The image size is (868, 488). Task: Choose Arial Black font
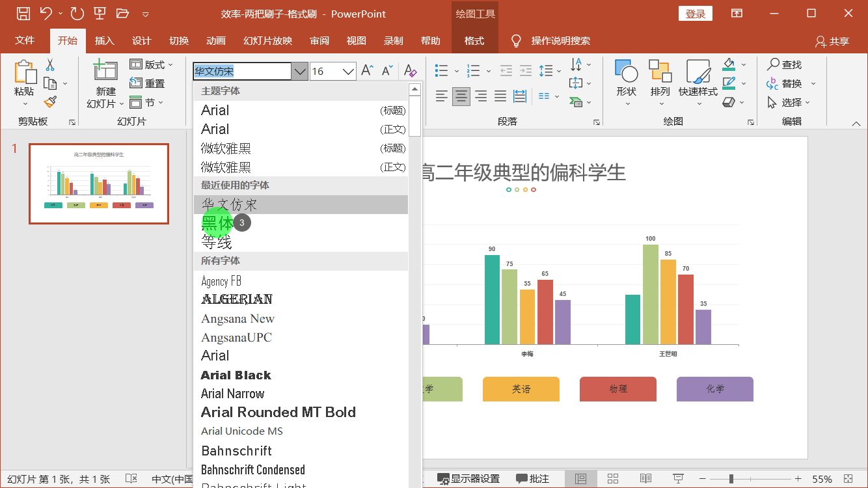301,375
